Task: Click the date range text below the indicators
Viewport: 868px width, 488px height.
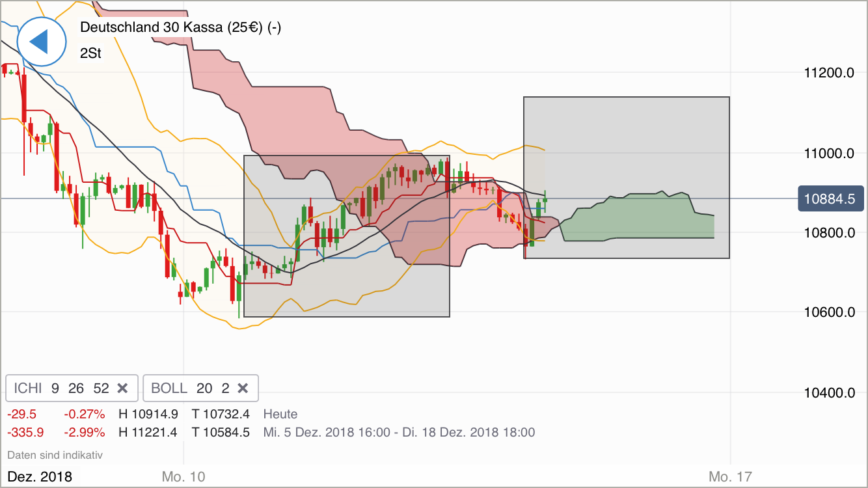Action: click(399, 432)
